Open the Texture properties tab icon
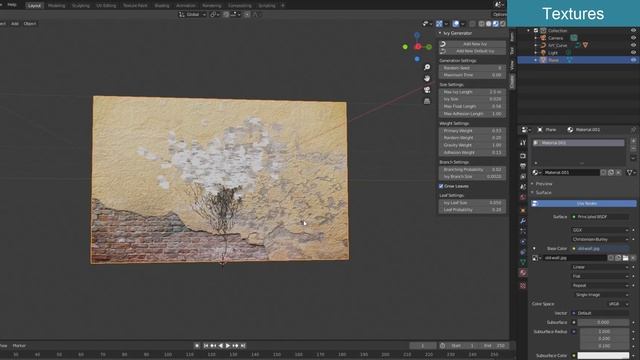Image resolution: width=640 pixels, height=360 pixels. 523,286
